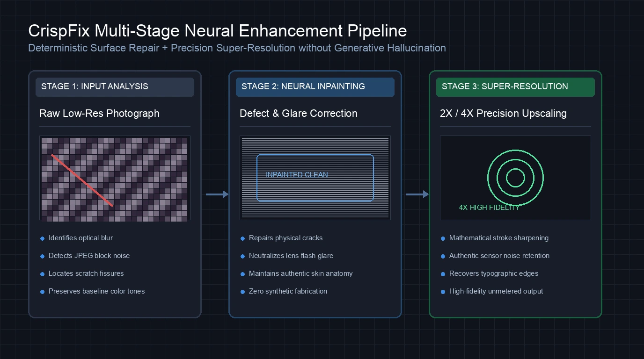Click the Detects JPEG block noise item
The height and width of the screenshot is (359, 644).
[89, 256]
